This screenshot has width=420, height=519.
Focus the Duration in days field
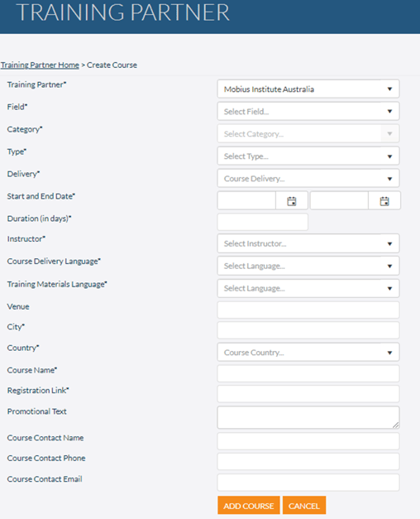tap(263, 222)
